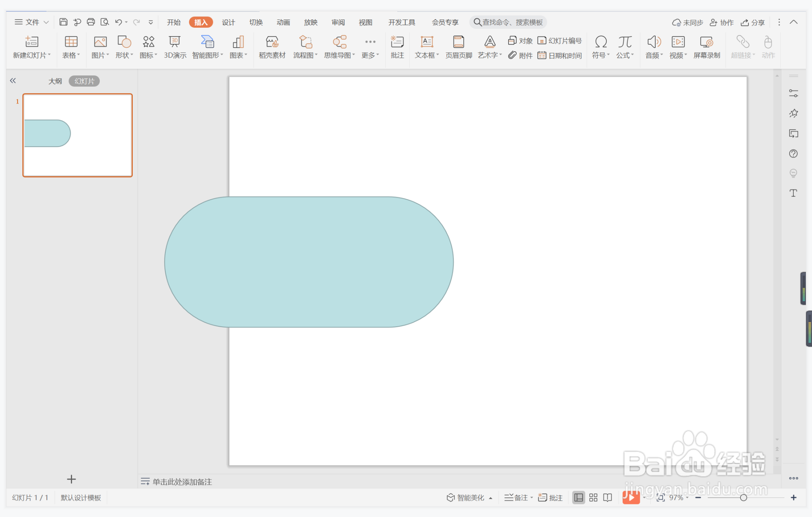Switch to slide sorter grid view
812x517 pixels.
pyautogui.click(x=593, y=497)
